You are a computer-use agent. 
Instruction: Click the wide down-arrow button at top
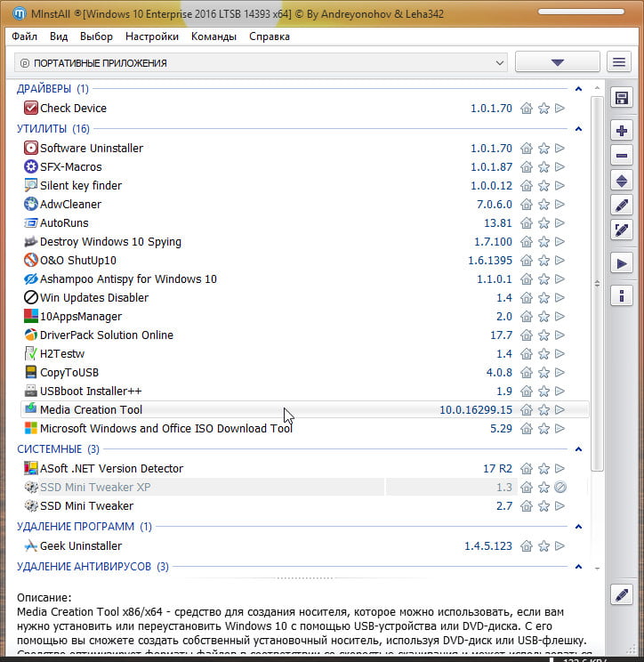pyautogui.click(x=557, y=62)
